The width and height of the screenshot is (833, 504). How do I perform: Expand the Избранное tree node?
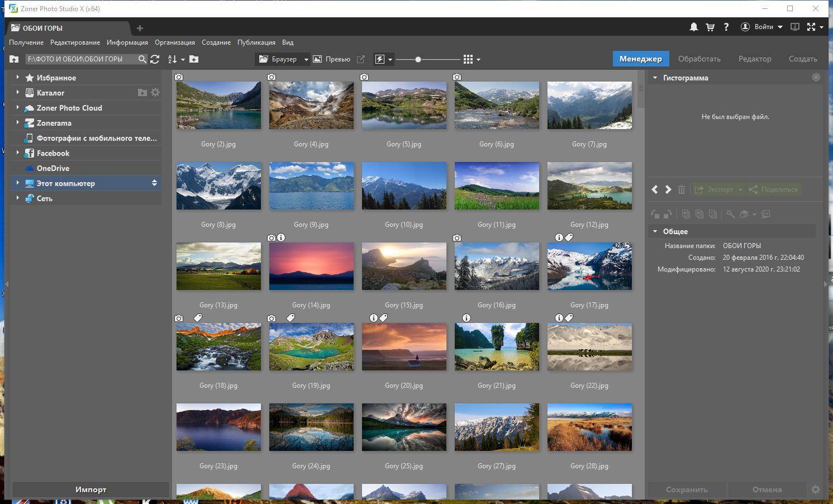17,77
